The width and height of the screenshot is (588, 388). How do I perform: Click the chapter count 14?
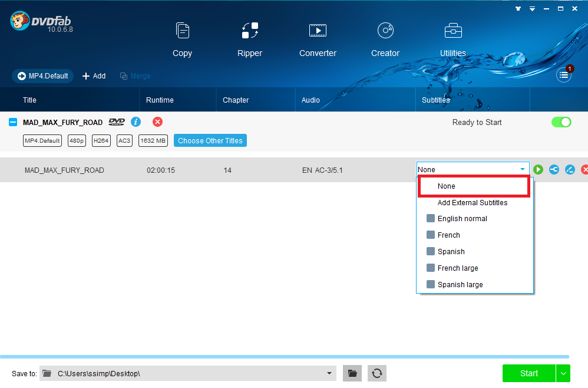coord(227,170)
